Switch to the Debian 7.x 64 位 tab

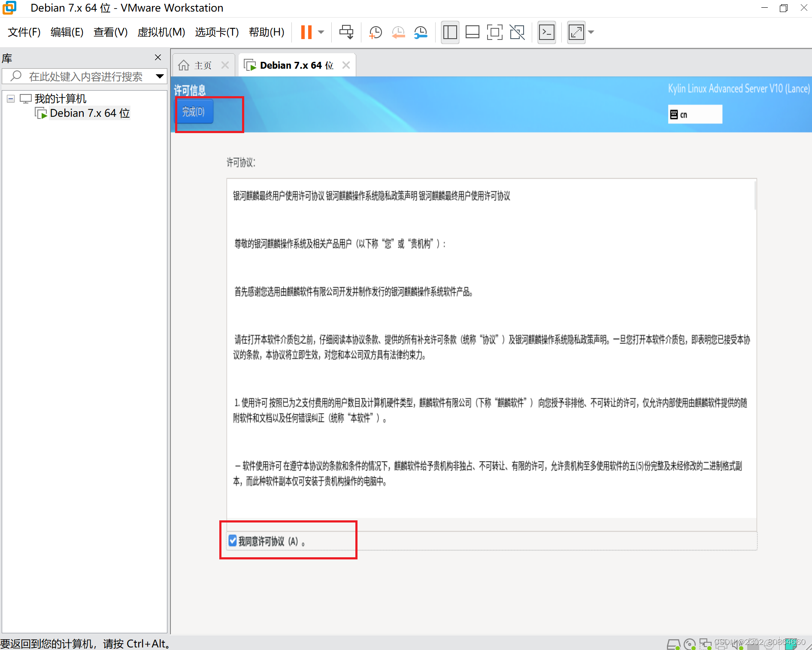pos(297,65)
